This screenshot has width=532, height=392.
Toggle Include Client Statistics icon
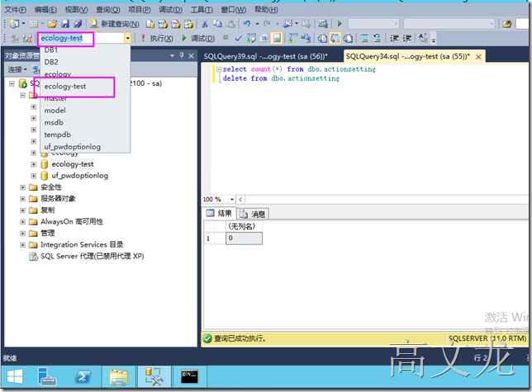tap(306, 38)
